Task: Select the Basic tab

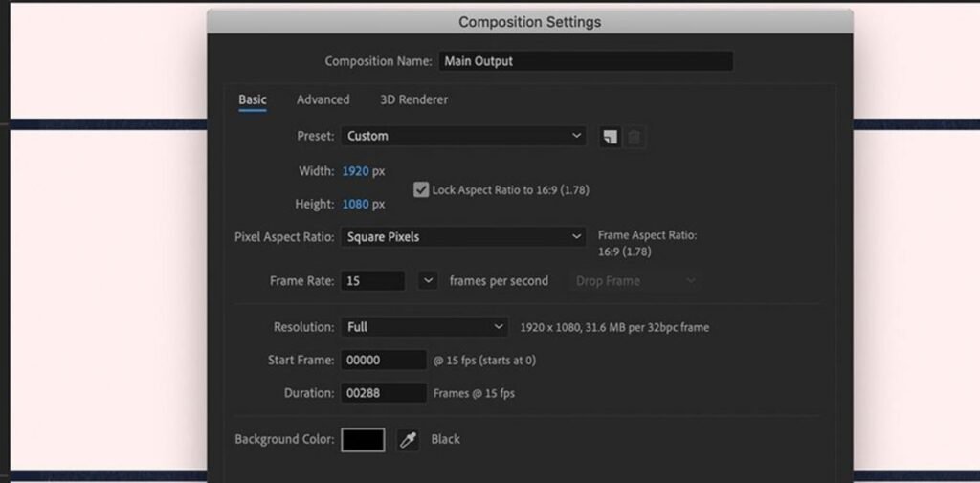Action: coord(253,99)
